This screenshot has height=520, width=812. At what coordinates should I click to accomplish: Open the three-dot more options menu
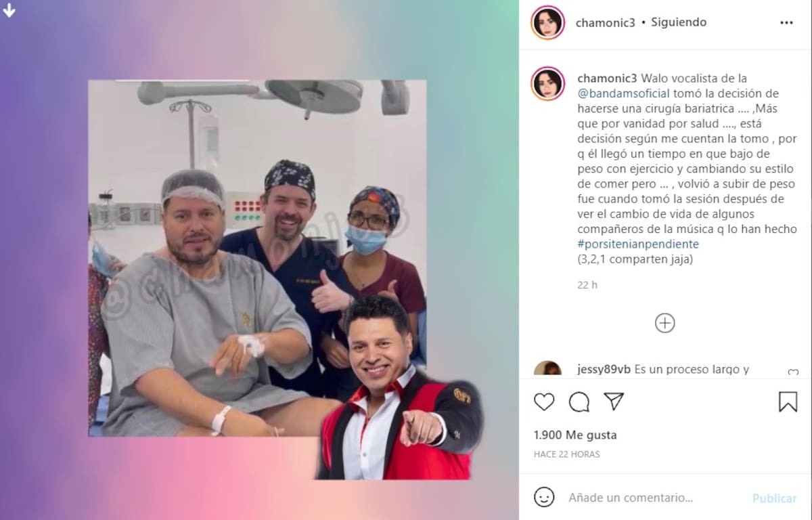(786, 22)
